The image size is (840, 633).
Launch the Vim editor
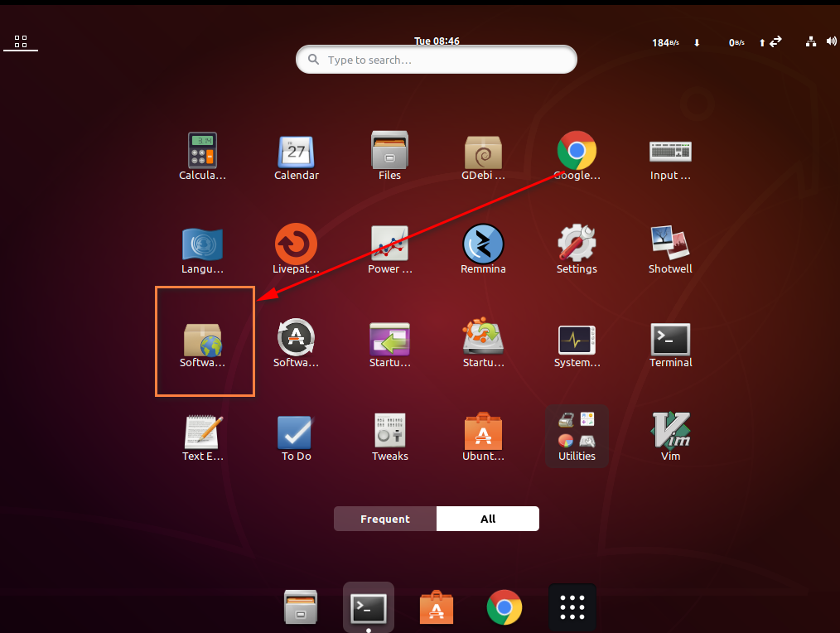(670, 437)
